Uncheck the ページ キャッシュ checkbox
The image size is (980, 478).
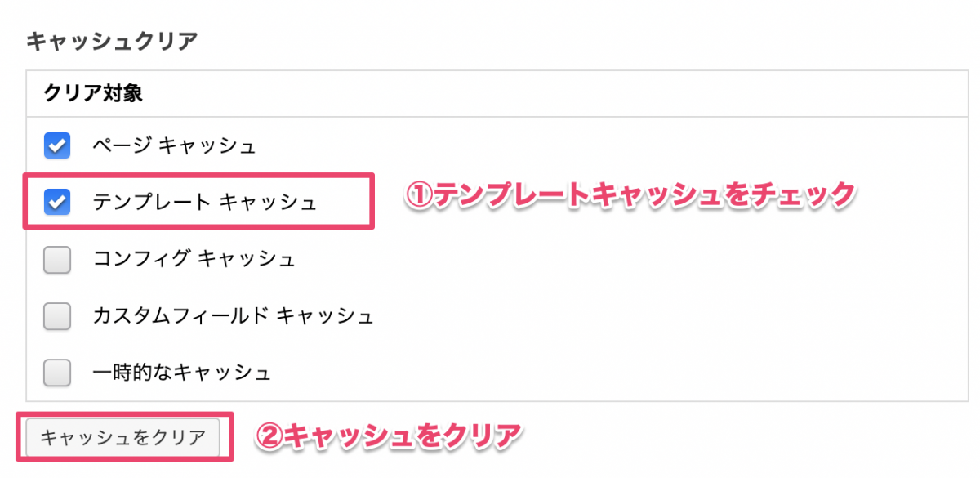pos(57,146)
